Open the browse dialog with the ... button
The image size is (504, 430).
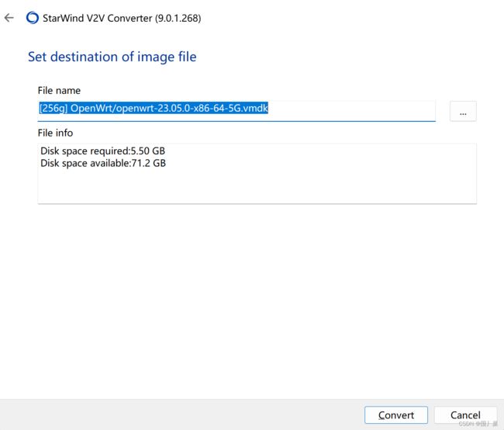(x=463, y=111)
